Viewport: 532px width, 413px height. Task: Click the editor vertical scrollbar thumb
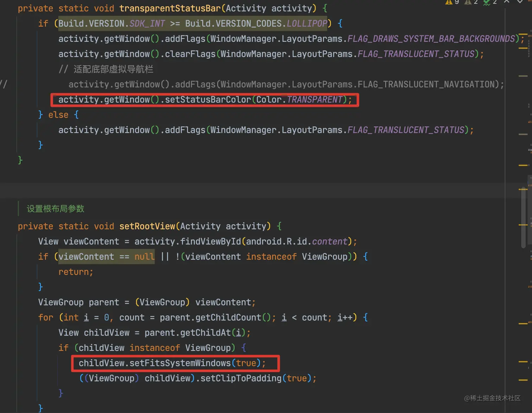[524, 218]
